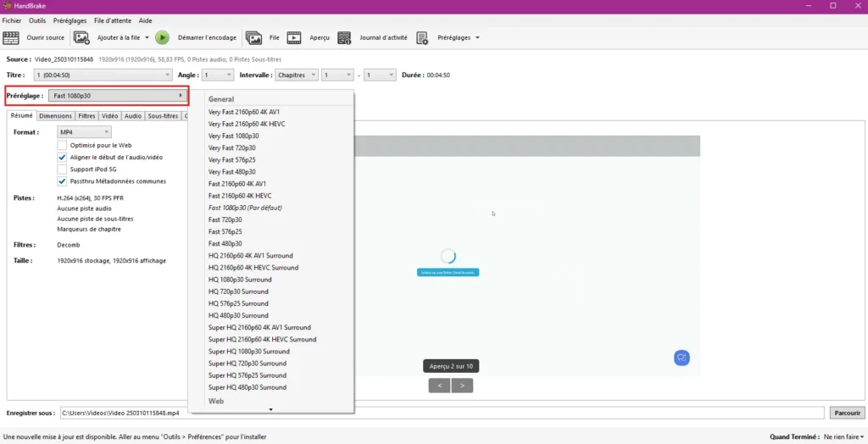The height and width of the screenshot is (444, 868).
Task: Open the Intervalle Chapitres dropdown
Action: [297, 75]
